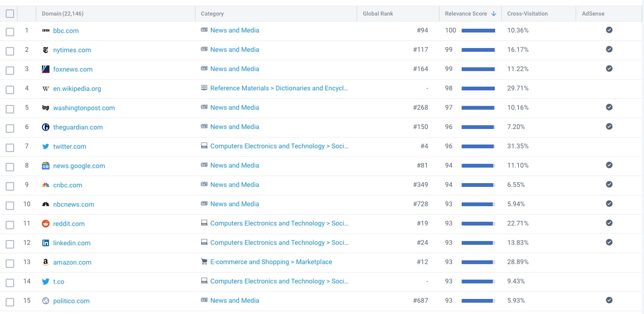Click the Wikipedia logo icon
Screen dimensions: 644x314
tap(46, 89)
